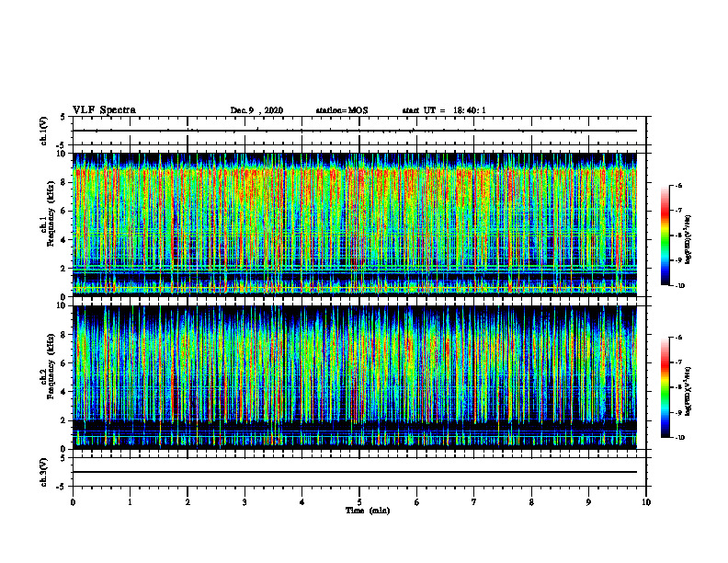Click the ch.3 voltage waveform trace
The image size is (728, 563).
coord(354,472)
